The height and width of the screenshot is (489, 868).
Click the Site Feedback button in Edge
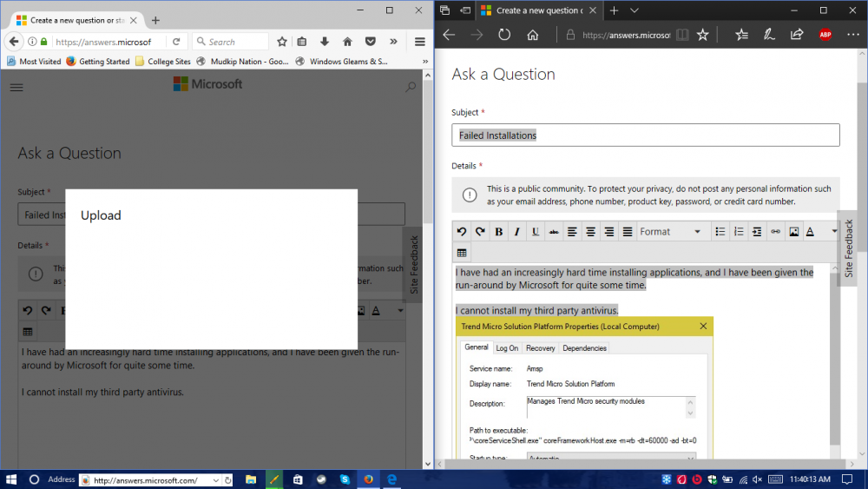[849, 248]
